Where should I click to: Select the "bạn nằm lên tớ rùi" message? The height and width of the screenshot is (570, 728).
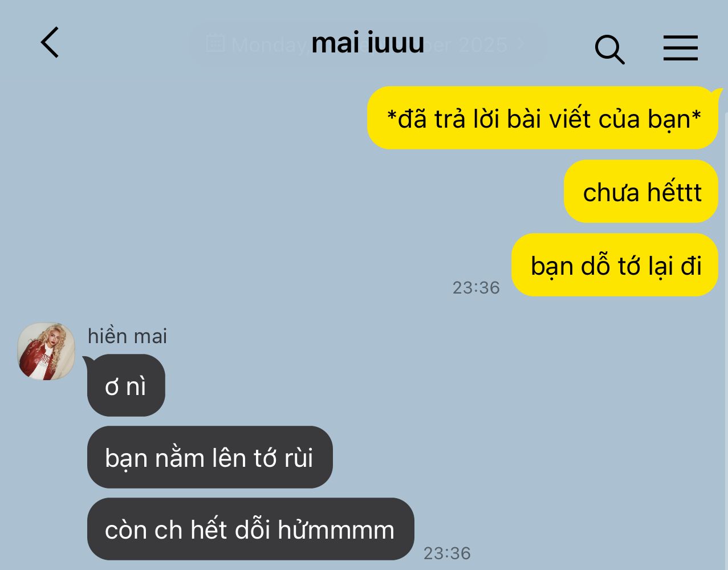pyautogui.click(x=210, y=457)
